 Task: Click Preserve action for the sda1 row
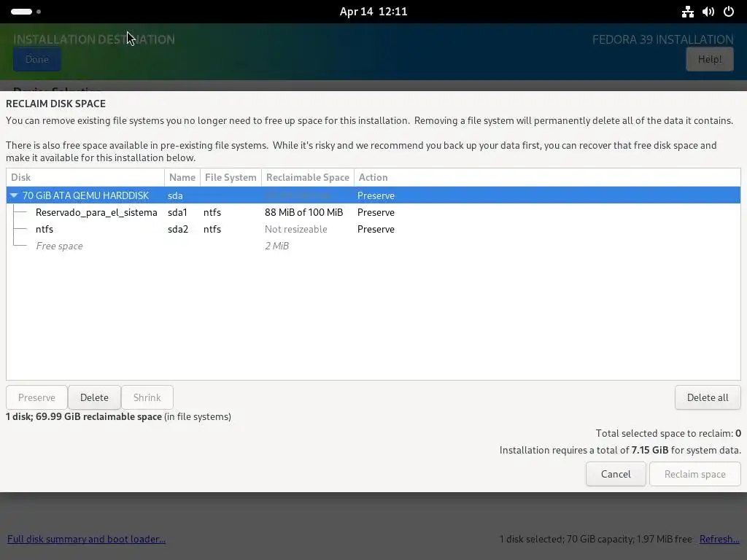tap(376, 212)
